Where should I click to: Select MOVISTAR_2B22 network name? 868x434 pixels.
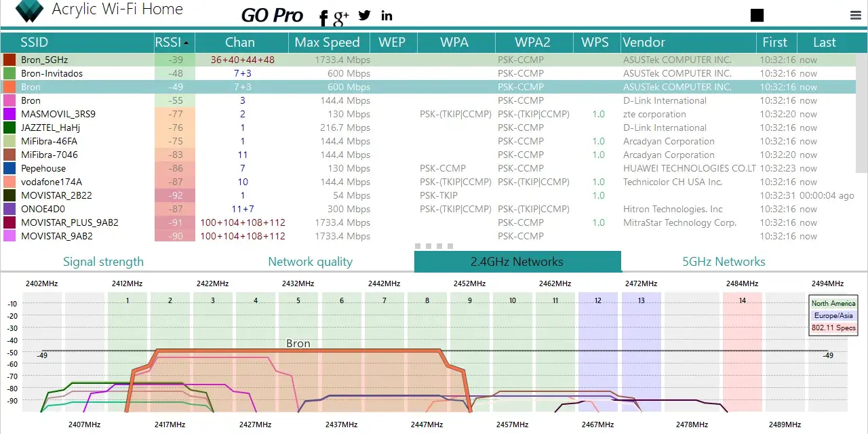[56, 195]
